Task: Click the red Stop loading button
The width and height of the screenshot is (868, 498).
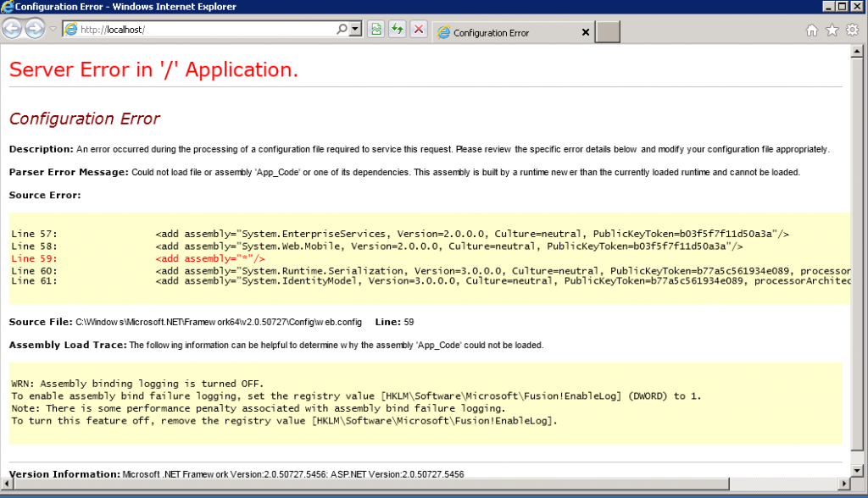Action: [x=418, y=30]
